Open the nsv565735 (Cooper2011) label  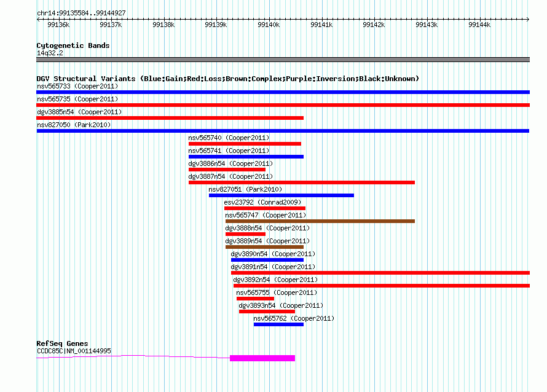tap(77, 99)
